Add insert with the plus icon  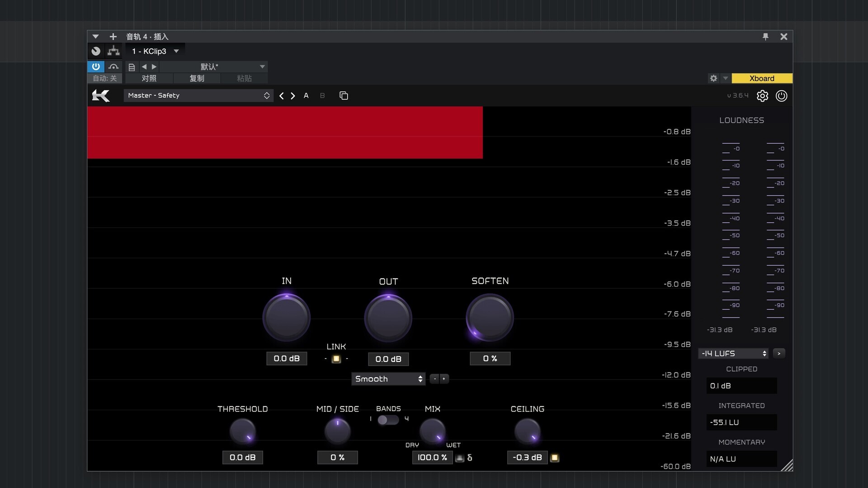[x=113, y=37]
